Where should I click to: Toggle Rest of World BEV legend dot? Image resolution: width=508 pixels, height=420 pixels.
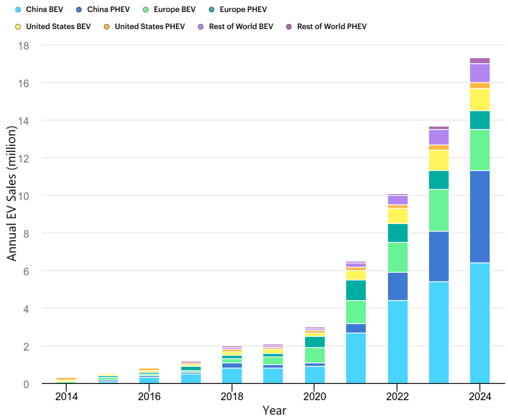click(201, 27)
